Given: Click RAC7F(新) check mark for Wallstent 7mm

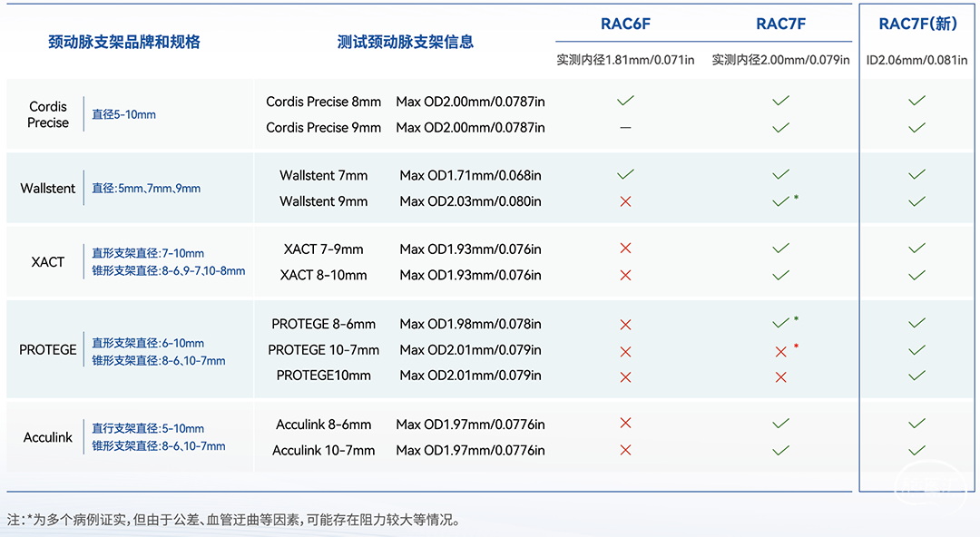Looking at the screenshot, I should (x=916, y=174).
